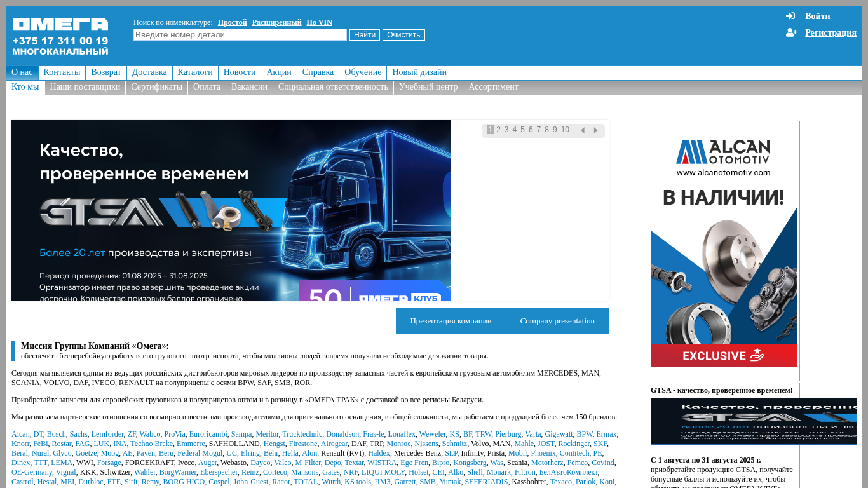Open the Возврат menu item
This screenshot has width=868, height=488.
[106, 72]
